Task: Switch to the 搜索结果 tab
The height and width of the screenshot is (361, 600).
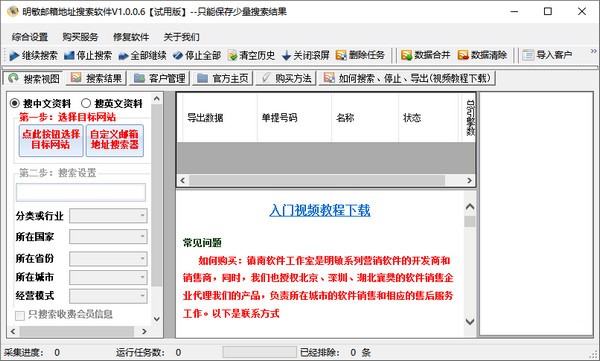Action: coord(96,78)
